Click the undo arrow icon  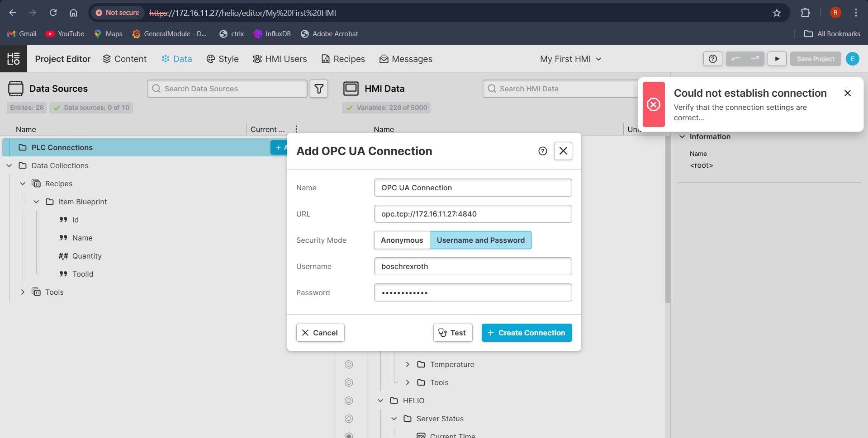click(x=735, y=59)
